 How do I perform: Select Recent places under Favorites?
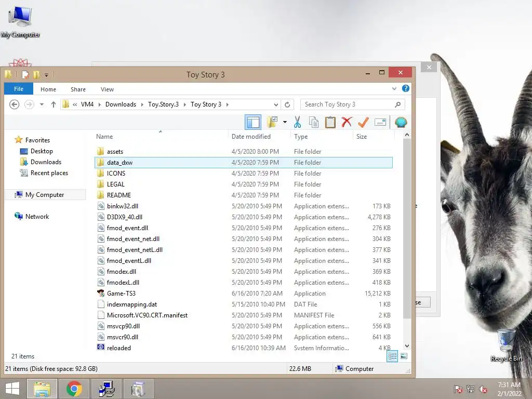[x=49, y=172]
